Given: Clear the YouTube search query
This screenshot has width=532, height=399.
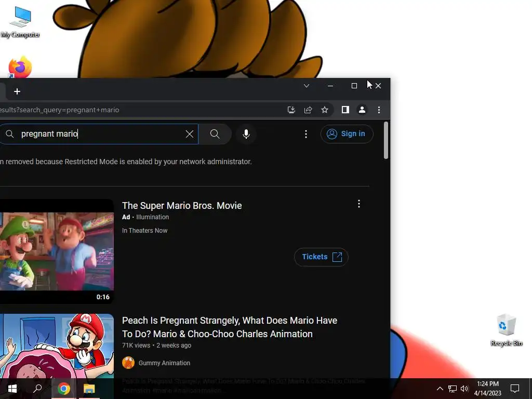Looking at the screenshot, I should tap(190, 134).
